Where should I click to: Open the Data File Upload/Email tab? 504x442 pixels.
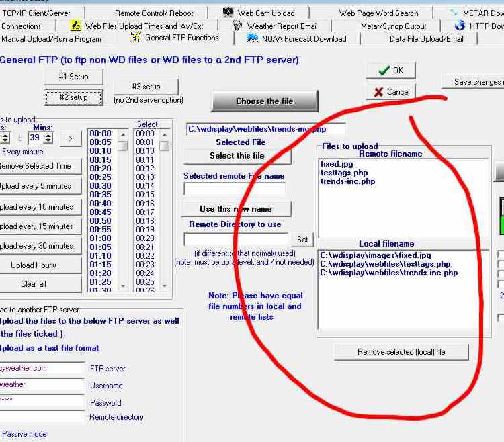pos(426,39)
